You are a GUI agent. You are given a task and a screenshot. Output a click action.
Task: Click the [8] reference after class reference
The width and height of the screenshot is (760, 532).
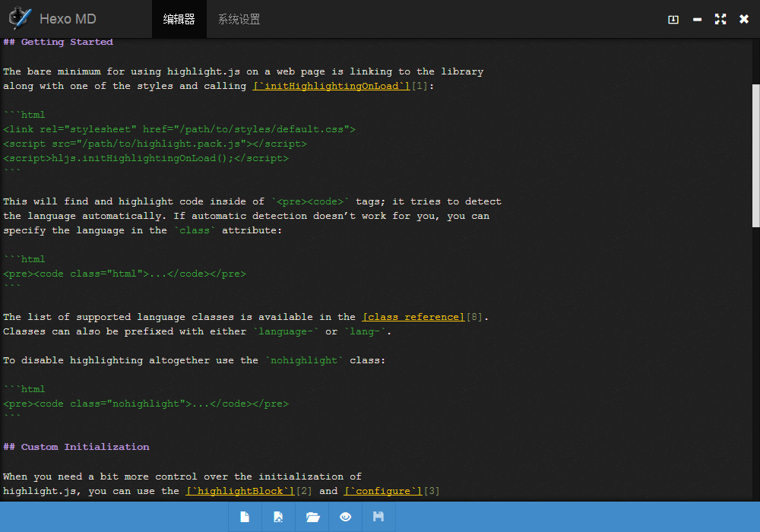click(474, 318)
